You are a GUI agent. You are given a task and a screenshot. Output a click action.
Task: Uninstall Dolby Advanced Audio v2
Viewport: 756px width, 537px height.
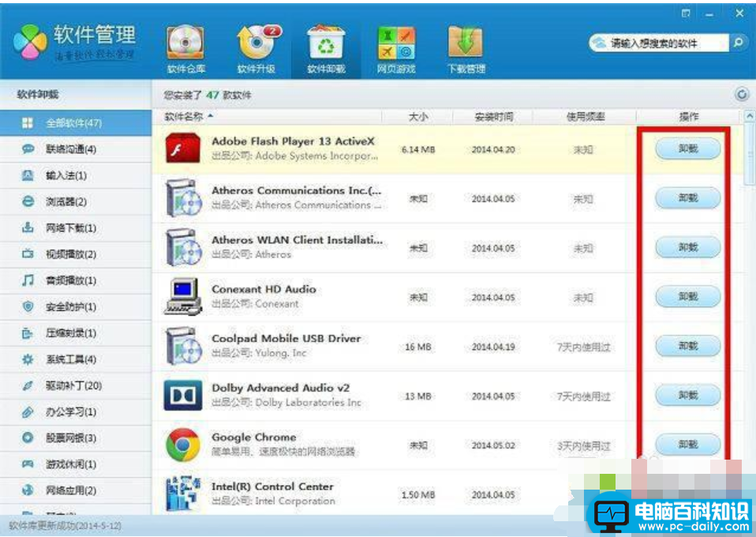click(x=688, y=396)
